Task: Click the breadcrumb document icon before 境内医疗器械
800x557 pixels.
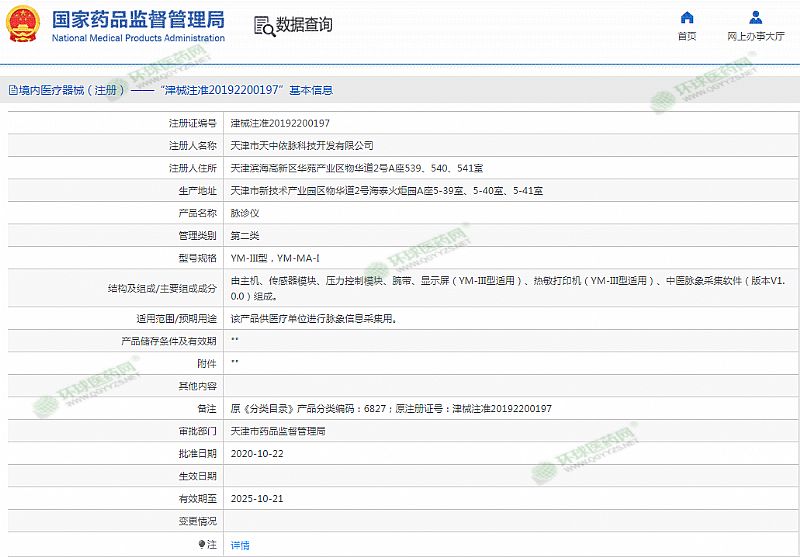Action: [x=11, y=90]
